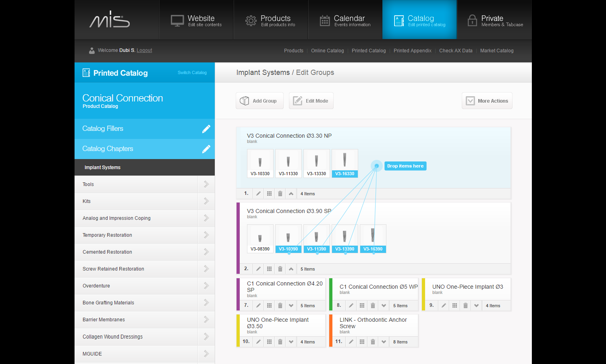Open the Products top tab
Viewport: 606px width, 364px height.
click(271, 20)
